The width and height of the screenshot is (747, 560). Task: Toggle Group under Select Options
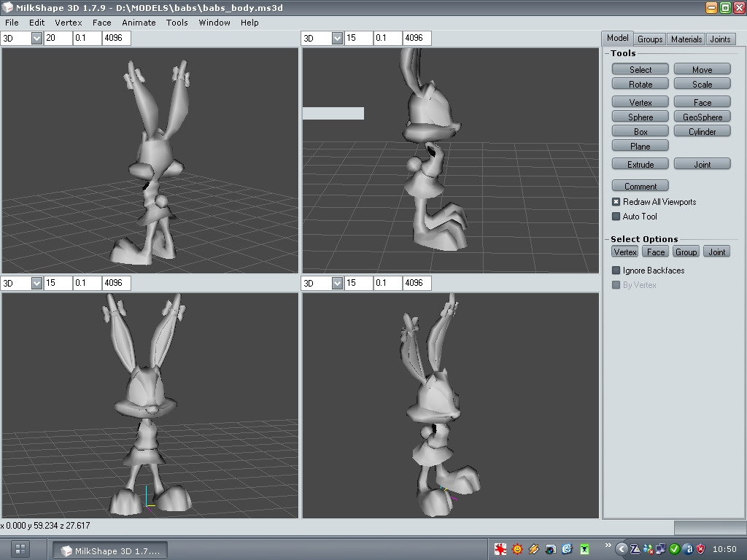pyautogui.click(x=686, y=252)
